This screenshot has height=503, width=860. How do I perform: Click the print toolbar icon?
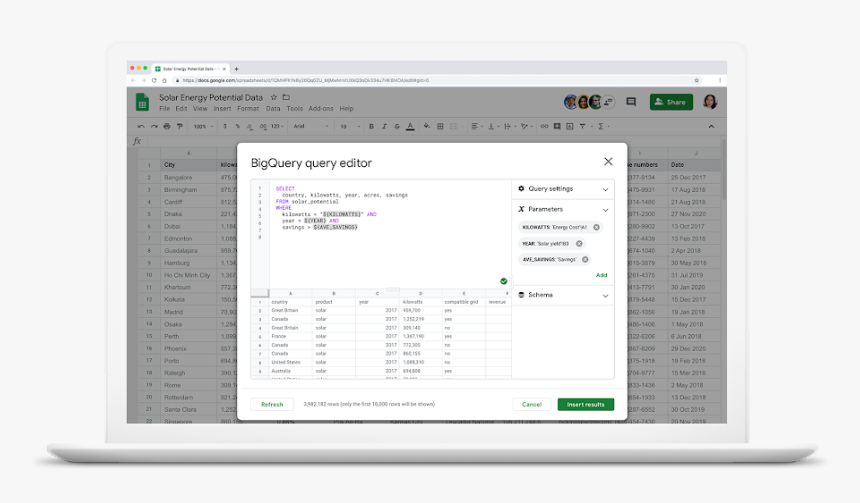pos(167,126)
